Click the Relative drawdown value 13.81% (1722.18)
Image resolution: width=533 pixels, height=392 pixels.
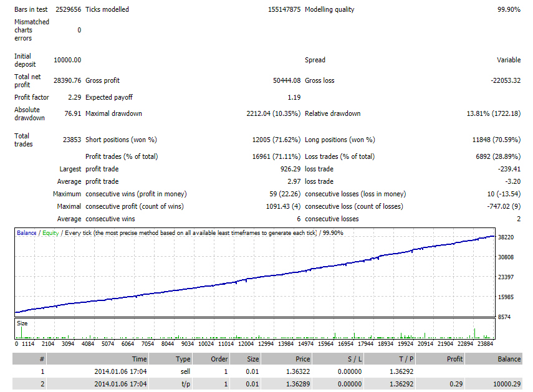[x=494, y=113]
